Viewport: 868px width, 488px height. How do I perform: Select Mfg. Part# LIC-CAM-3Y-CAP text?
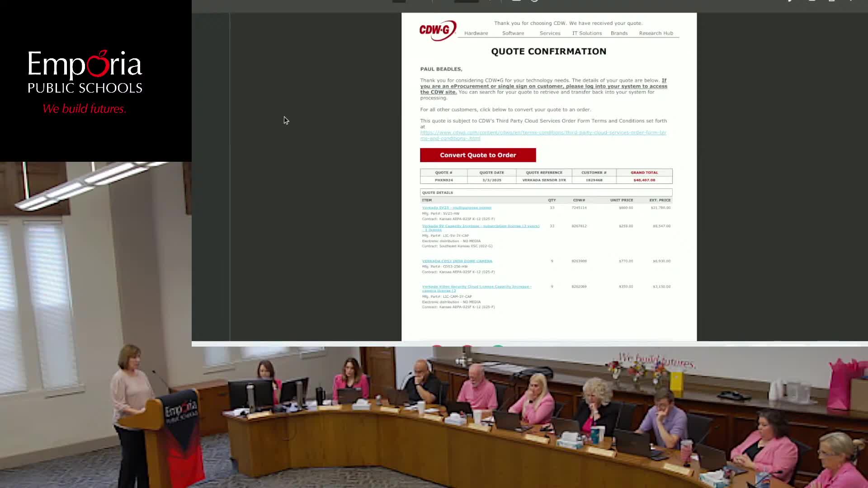(447, 296)
